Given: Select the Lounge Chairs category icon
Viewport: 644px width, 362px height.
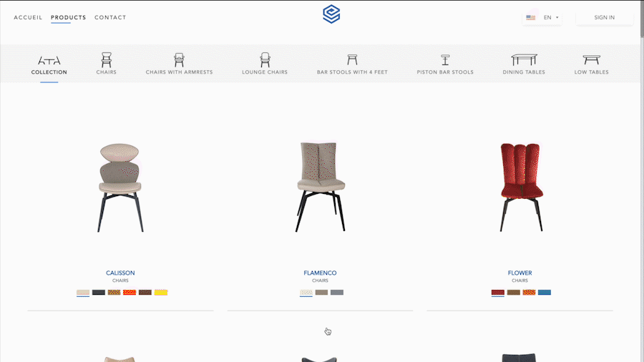Looking at the screenshot, I should [265, 60].
